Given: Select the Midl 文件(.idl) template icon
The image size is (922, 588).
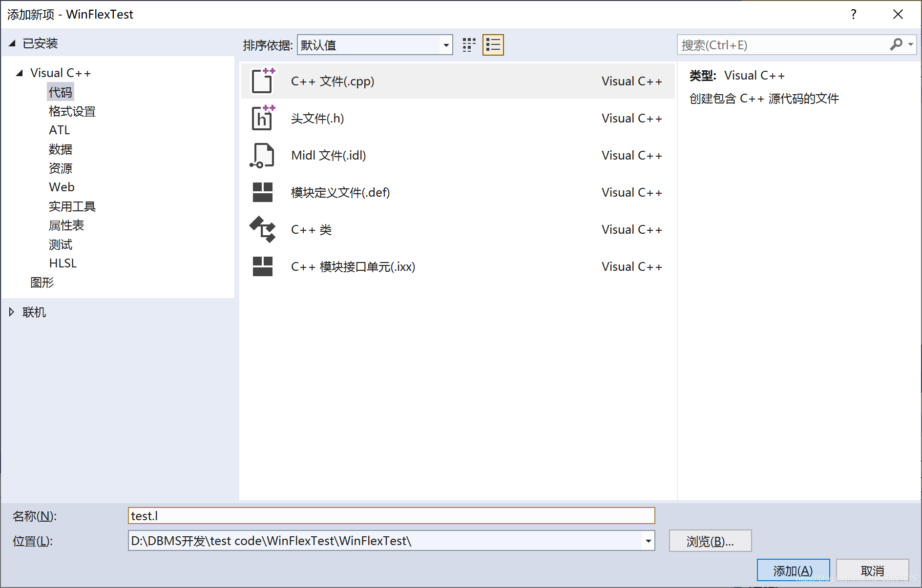Looking at the screenshot, I should coord(262,155).
